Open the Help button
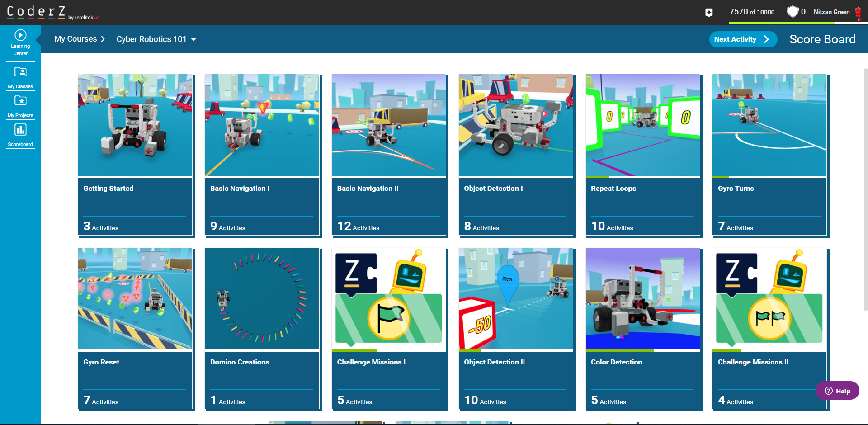The width and height of the screenshot is (868, 425). (x=837, y=391)
